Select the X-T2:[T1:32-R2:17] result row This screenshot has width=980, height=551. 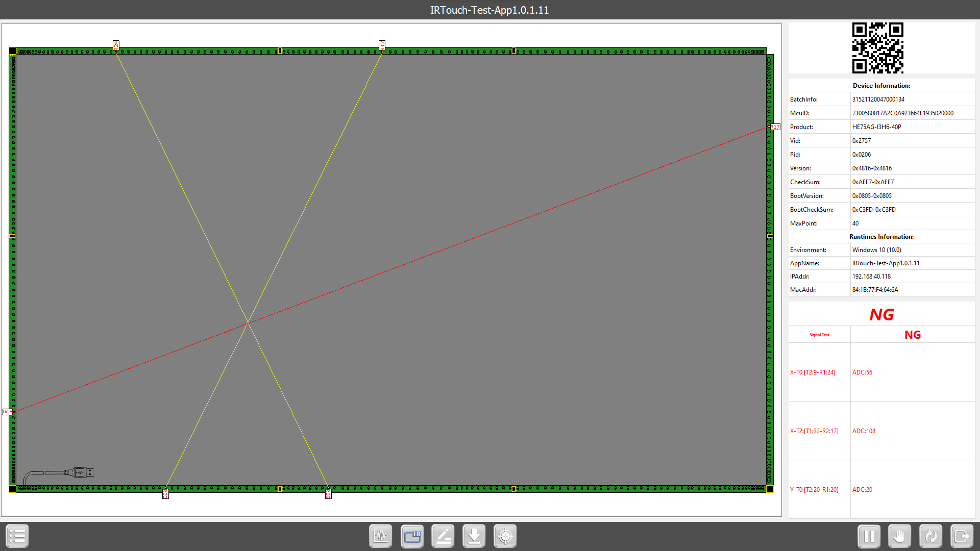click(814, 431)
